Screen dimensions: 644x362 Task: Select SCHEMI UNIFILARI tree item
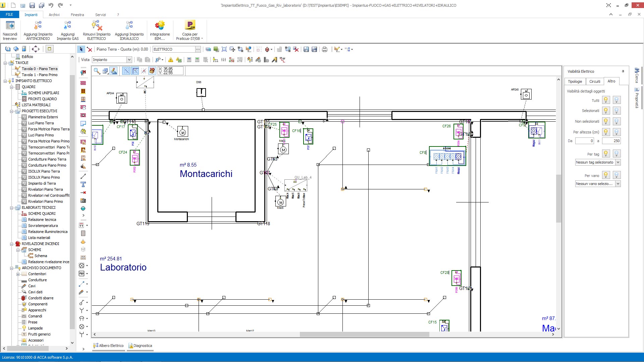[44, 93]
